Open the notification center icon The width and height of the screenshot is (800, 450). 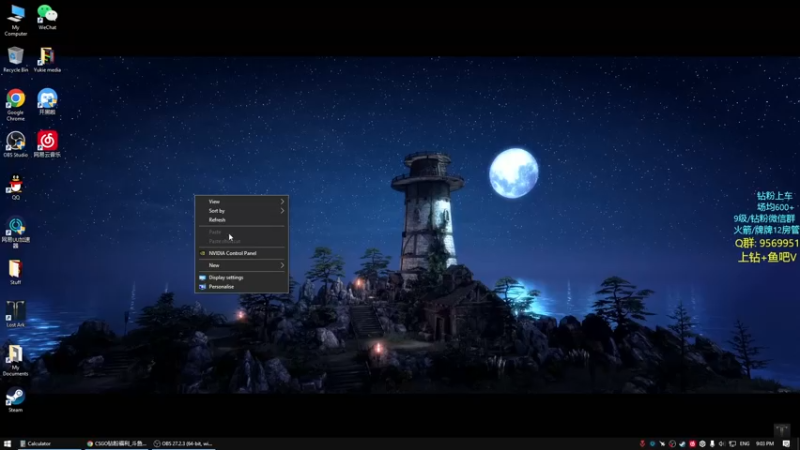click(786, 444)
